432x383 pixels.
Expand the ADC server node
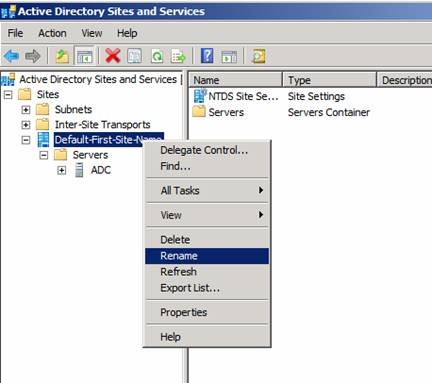(x=61, y=170)
